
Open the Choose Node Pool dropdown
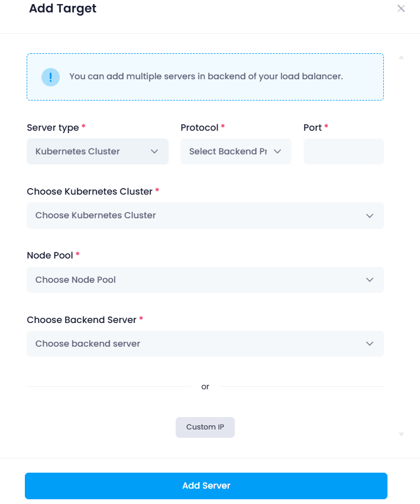pos(205,280)
